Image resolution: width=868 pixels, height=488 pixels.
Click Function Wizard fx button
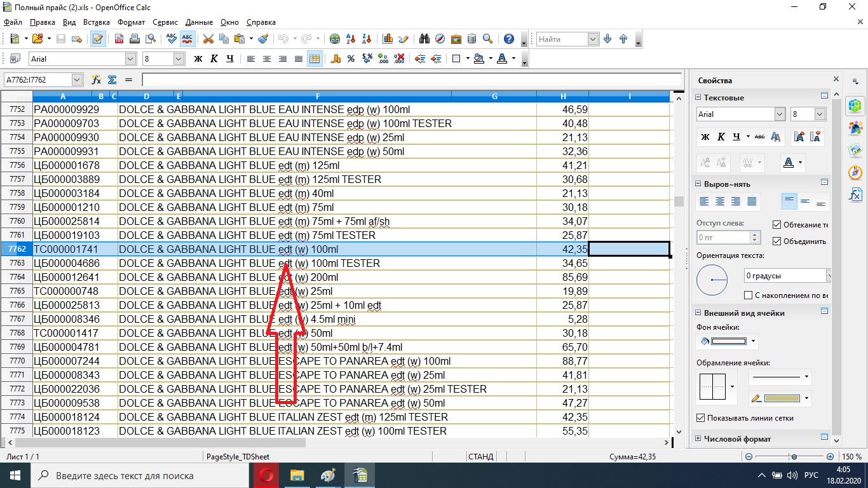click(97, 79)
